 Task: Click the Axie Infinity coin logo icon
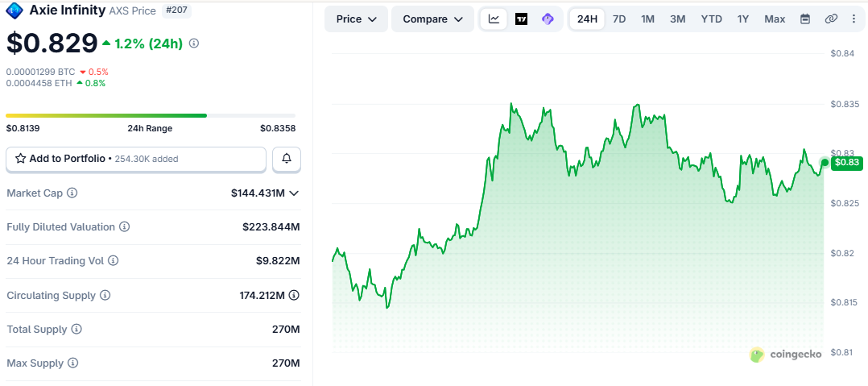click(14, 10)
